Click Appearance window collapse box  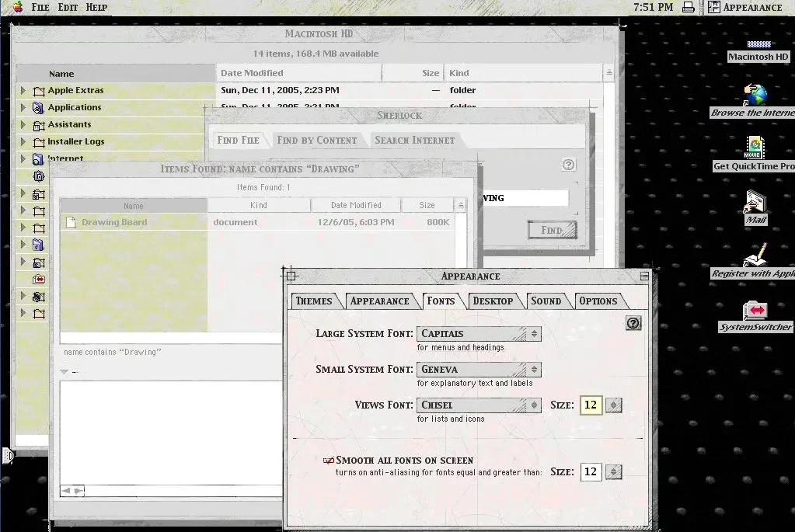pyautogui.click(x=644, y=276)
